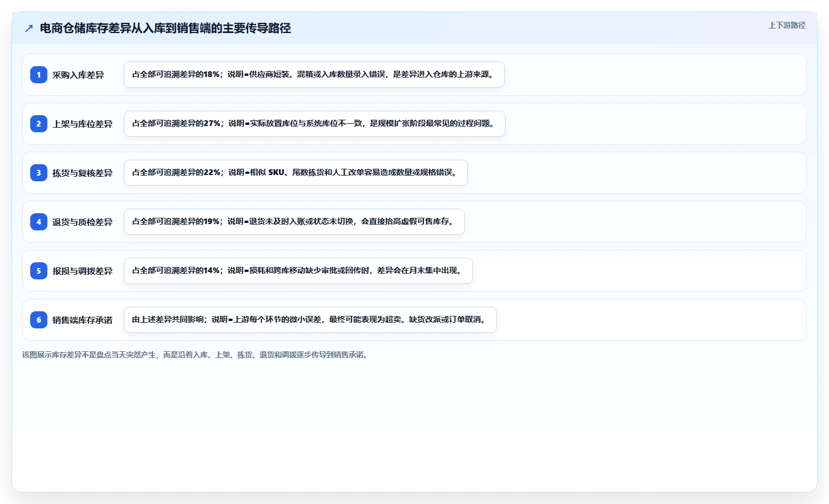Click the arrow icon beside the title
Image resolution: width=829 pixels, height=504 pixels.
(x=29, y=28)
